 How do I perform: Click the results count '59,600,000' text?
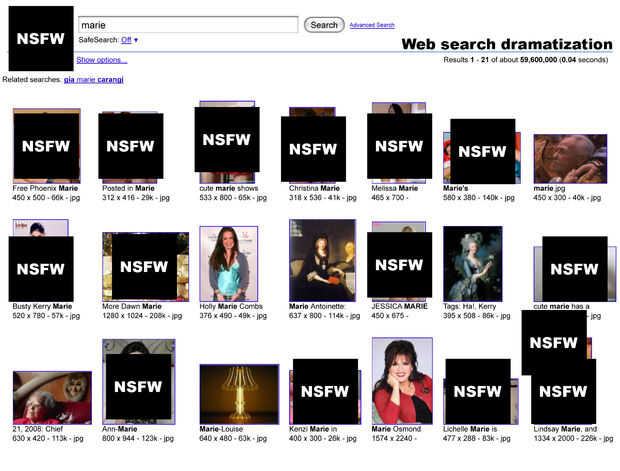[x=538, y=60]
